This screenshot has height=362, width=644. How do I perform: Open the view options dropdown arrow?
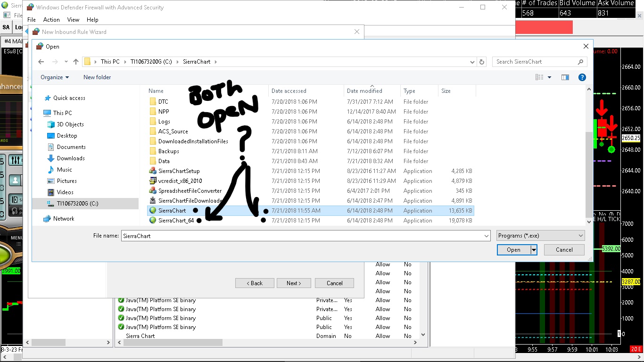pos(550,77)
